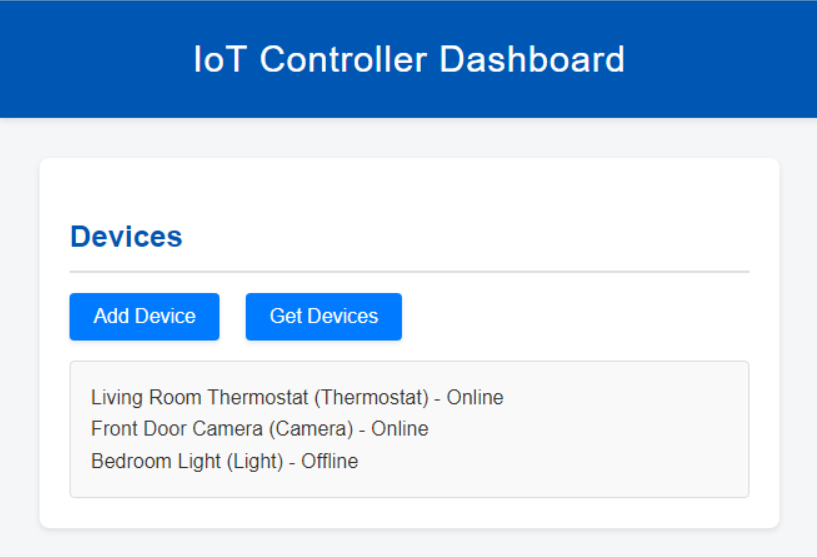Click the divider line under Devices heading
The image size is (817, 557).
[408, 271]
